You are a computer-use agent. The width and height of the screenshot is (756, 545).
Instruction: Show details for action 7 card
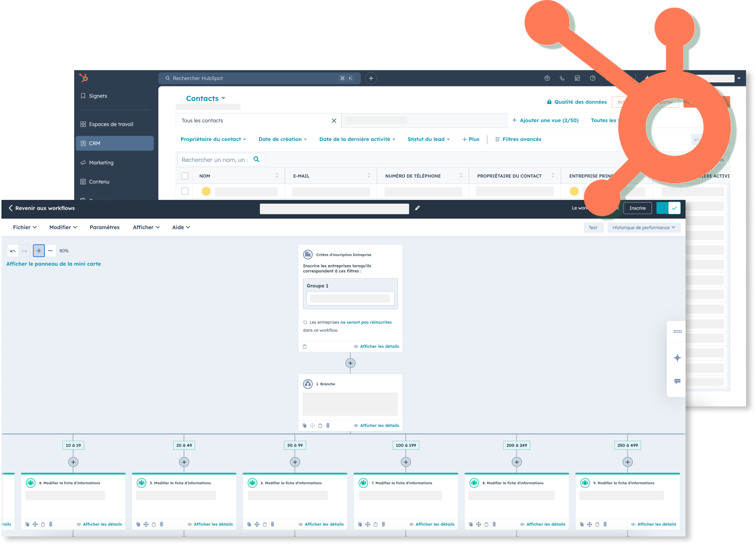432,524
